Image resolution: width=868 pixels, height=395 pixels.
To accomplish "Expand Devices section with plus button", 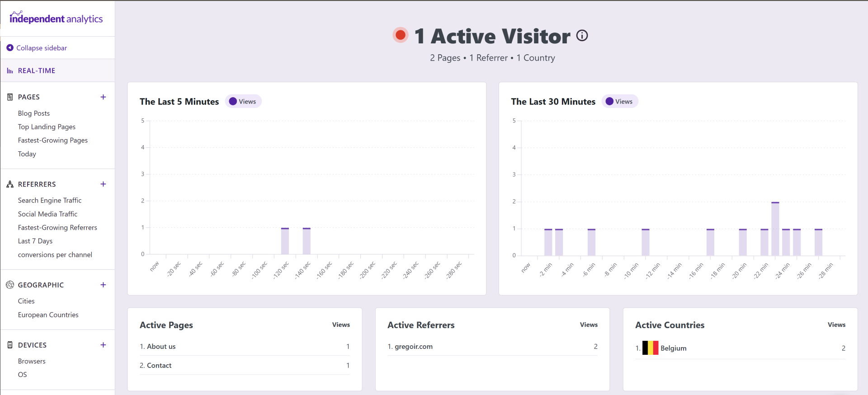I will pos(103,345).
